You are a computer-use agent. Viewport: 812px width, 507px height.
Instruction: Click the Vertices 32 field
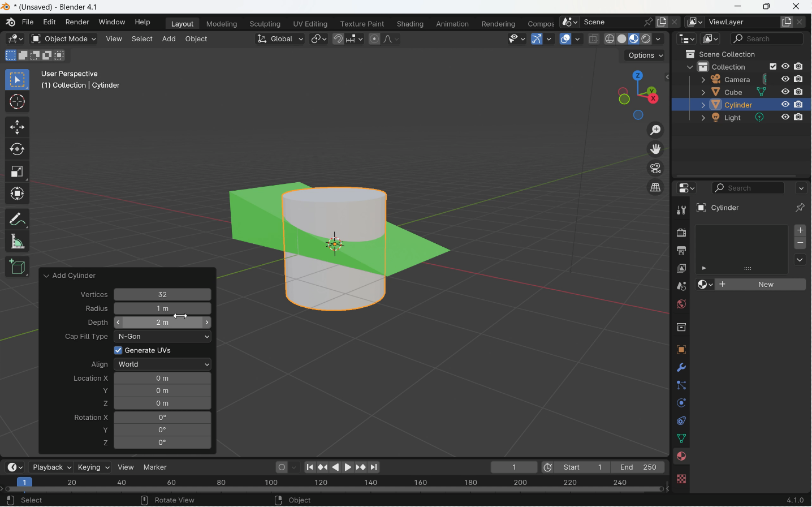click(163, 295)
